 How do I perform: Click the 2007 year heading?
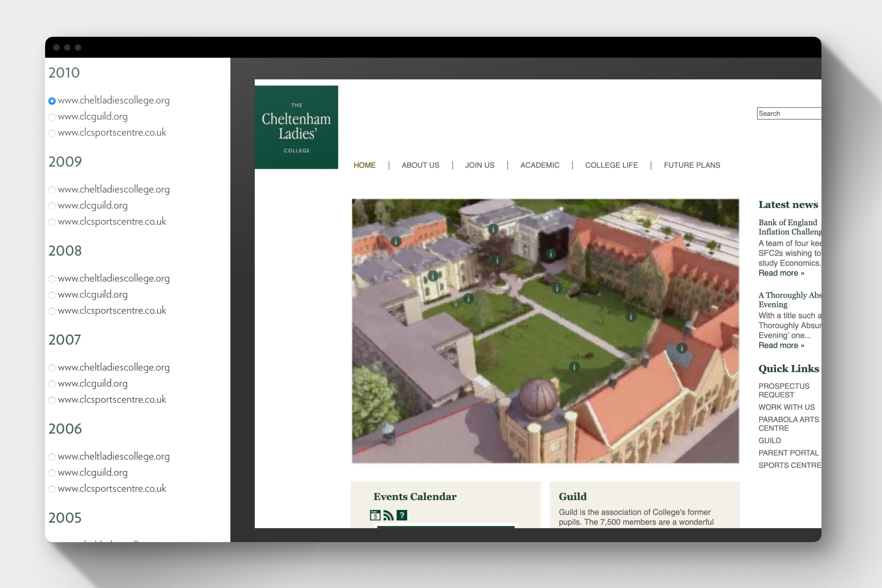(x=64, y=340)
